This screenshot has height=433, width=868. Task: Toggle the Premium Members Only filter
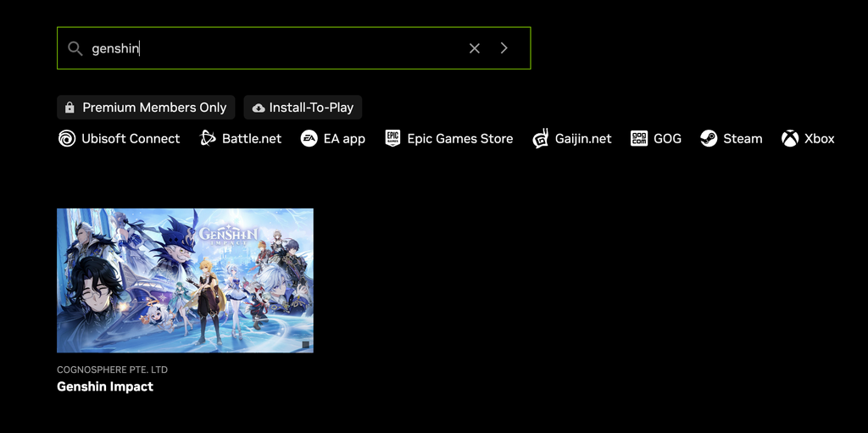point(146,108)
